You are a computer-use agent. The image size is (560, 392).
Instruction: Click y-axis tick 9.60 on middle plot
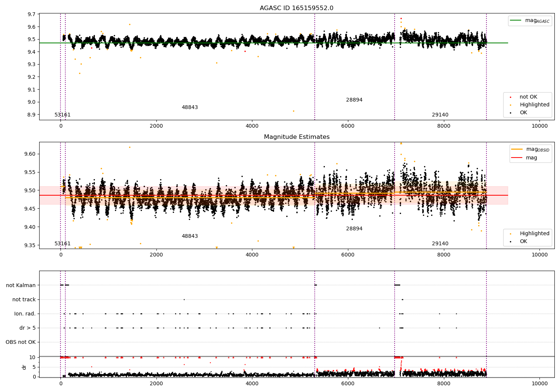point(30,154)
